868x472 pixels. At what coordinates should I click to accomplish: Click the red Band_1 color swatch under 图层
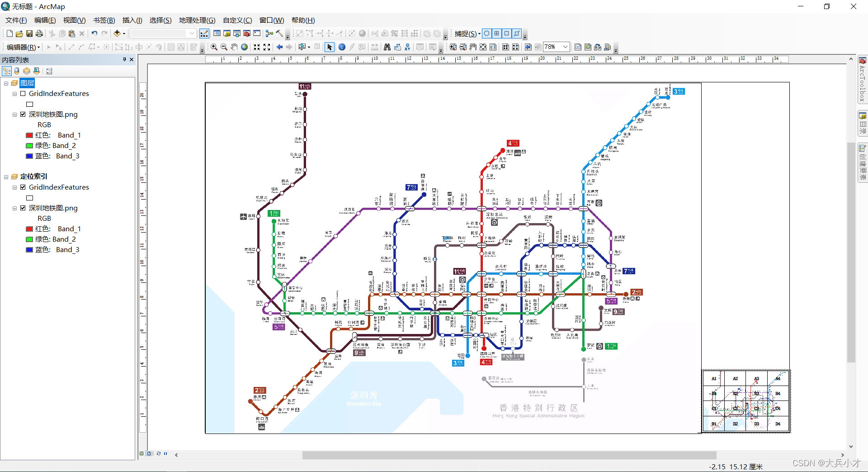29,135
